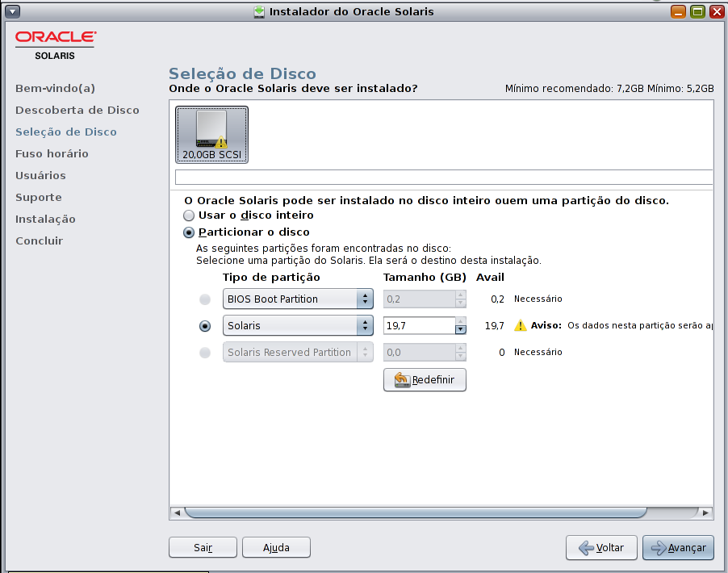Click the installer icon in the title bar
This screenshot has width=728, height=573.
click(260, 11)
